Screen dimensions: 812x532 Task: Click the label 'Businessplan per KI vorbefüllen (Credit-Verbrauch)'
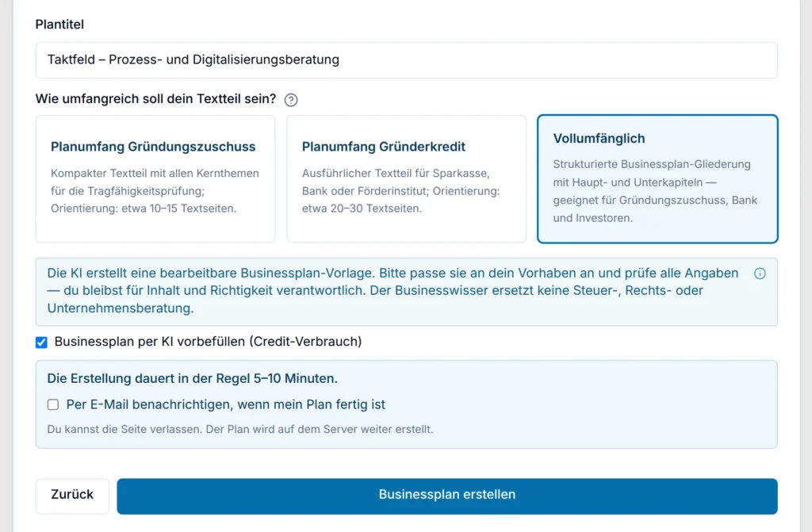pyautogui.click(x=209, y=342)
